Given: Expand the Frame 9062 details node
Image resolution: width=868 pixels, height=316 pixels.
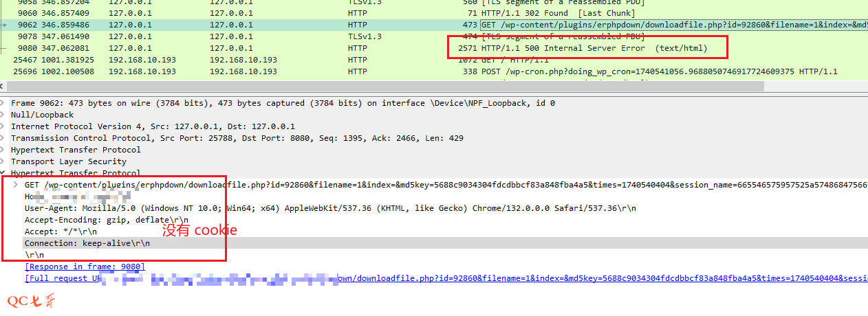Looking at the screenshot, I should coord(4,103).
